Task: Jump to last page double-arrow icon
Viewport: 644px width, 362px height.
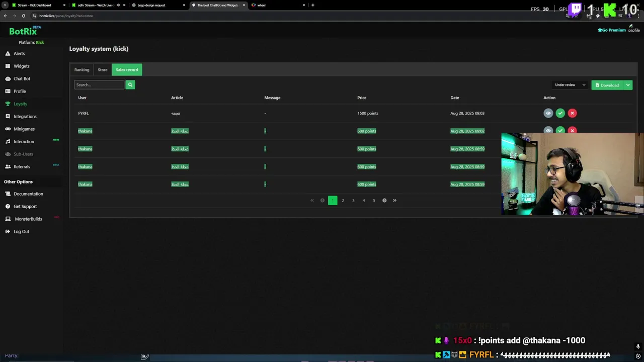Action: (x=394, y=200)
